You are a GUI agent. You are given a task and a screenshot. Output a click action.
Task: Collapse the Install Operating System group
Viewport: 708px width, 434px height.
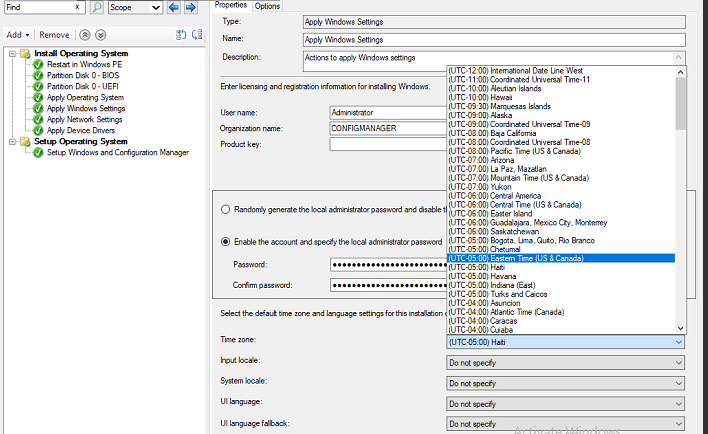(x=13, y=54)
